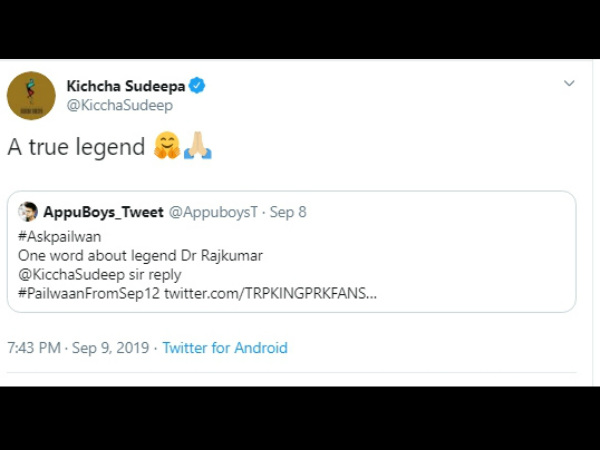600x450 pixels.
Task: Expand the tweet options chevron
Action: pyautogui.click(x=569, y=84)
